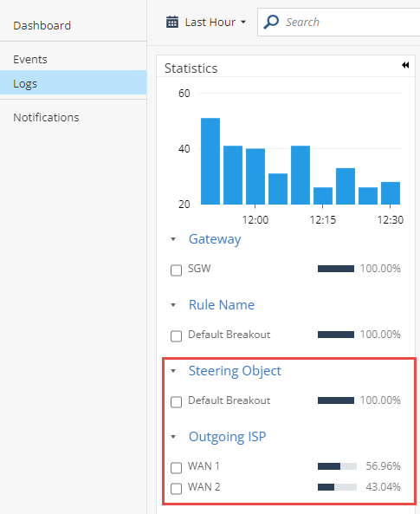Collapse the Rule Name section arrow
Image resolution: width=420 pixels, height=514 pixels.
pyautogui.click(x=173, y=305)
